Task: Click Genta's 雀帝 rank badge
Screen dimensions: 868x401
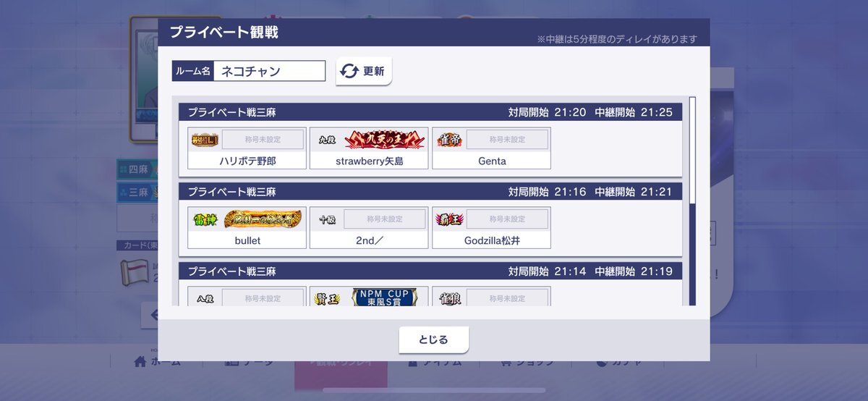Action: point(449,140)
